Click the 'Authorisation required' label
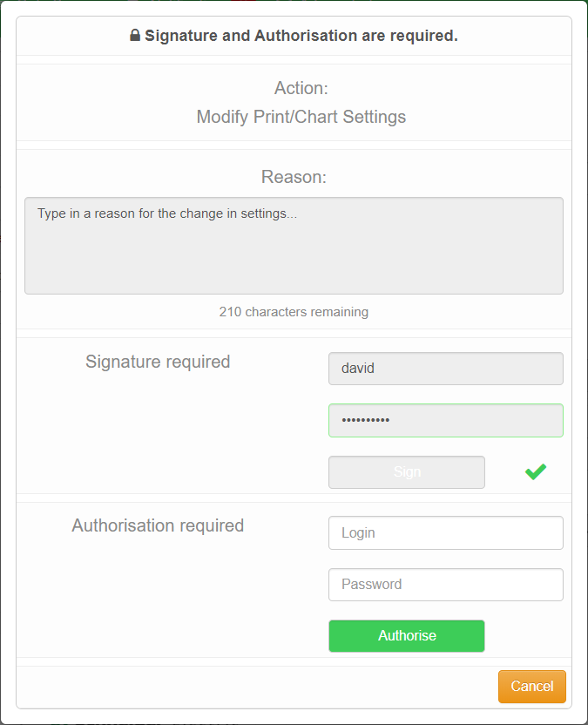The image size is (588, 725). 158,525
